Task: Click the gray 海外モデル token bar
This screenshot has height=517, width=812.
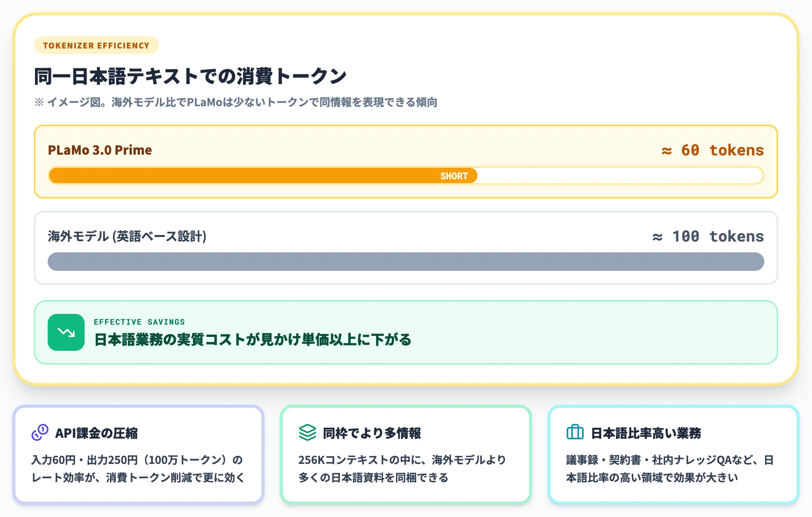Action: tap(406, 262)
